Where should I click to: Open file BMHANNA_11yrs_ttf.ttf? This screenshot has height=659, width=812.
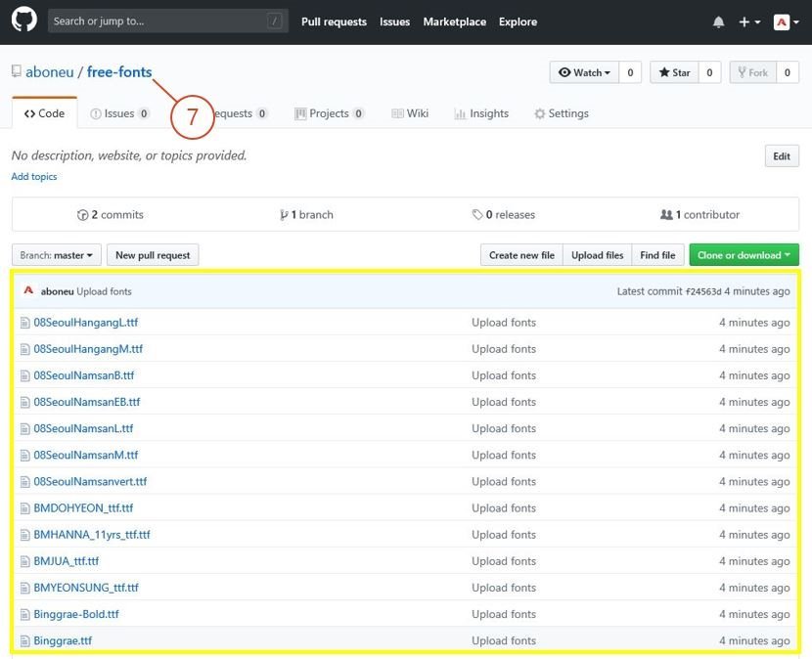click(x=92, y=535)
